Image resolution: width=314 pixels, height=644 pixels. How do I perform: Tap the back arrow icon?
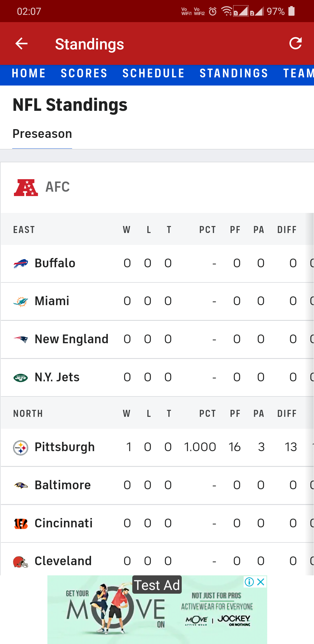[x=21, y=44]
